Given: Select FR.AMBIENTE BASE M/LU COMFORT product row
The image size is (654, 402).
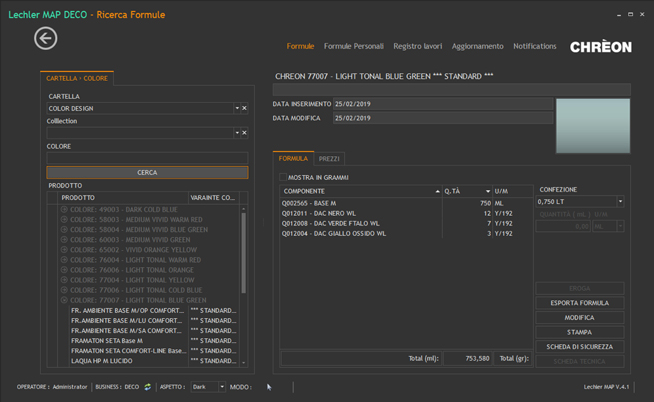Looking at the screenshot, I should tap(153, 320).
